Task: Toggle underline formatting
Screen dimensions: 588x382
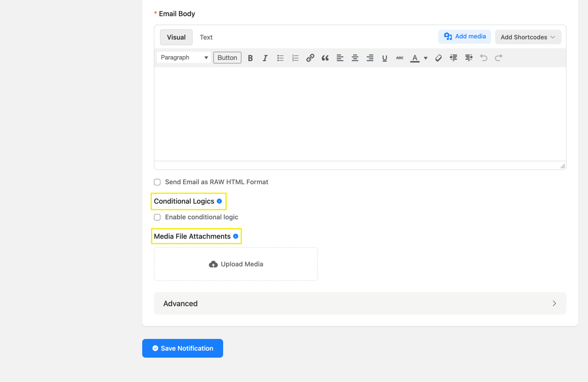Action: point(384,58)
